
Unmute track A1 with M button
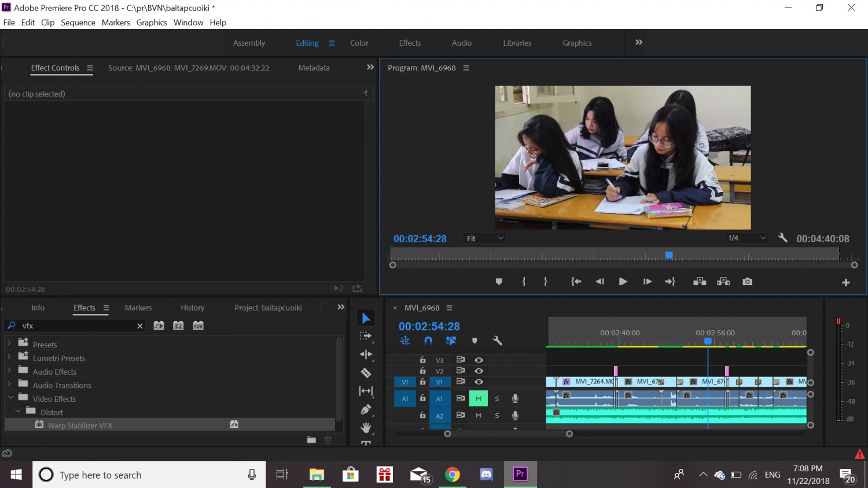tap(479, 398)
